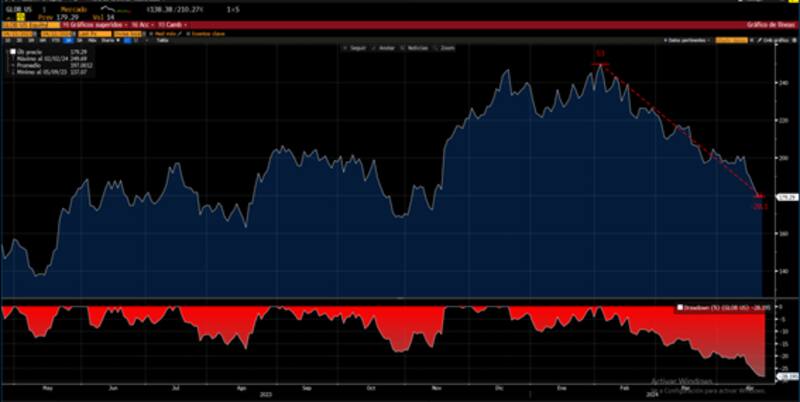
Task: Activate the Zoom chart tool
Action: (x=447, y=48)
